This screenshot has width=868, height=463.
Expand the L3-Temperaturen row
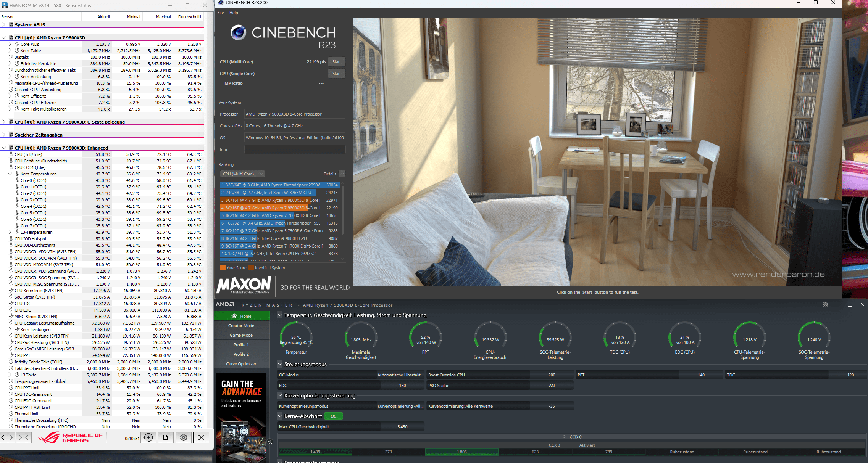click(x=10, y=232)
